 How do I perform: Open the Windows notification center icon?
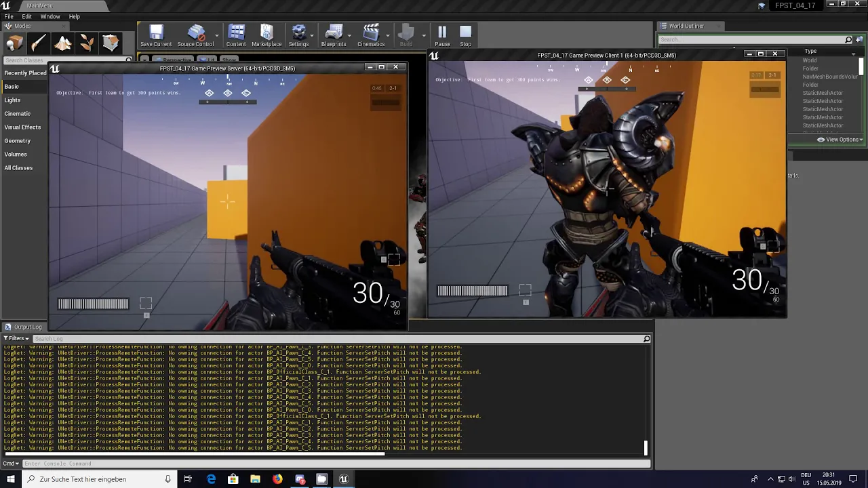coord(853,479)
